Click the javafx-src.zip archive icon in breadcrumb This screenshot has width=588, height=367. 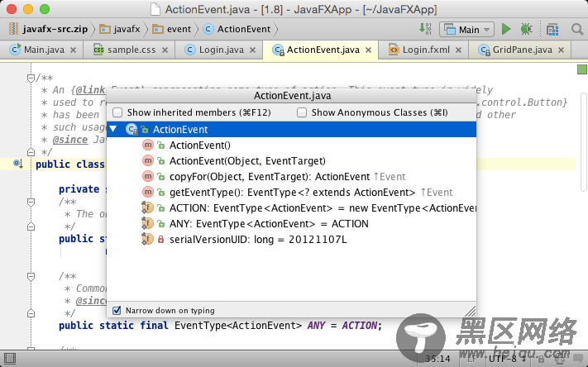tap(13, 29)
